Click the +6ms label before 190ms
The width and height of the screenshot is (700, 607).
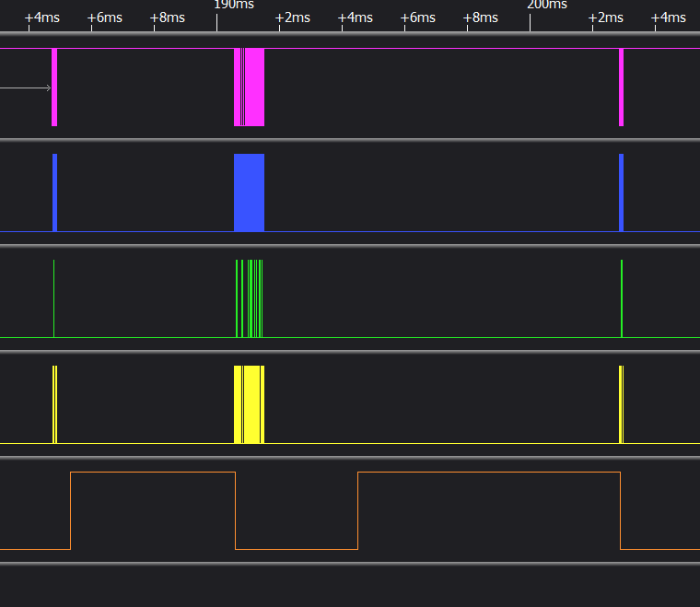[104, 18]
